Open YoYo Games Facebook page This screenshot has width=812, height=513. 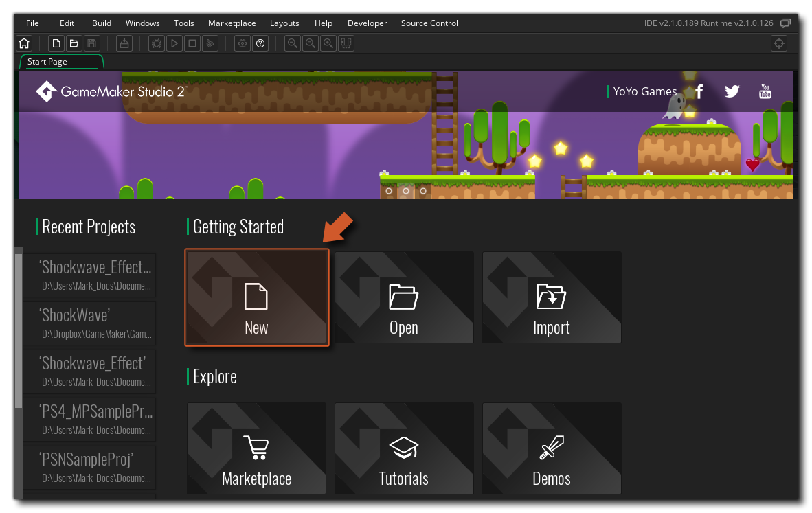point(699,91)
